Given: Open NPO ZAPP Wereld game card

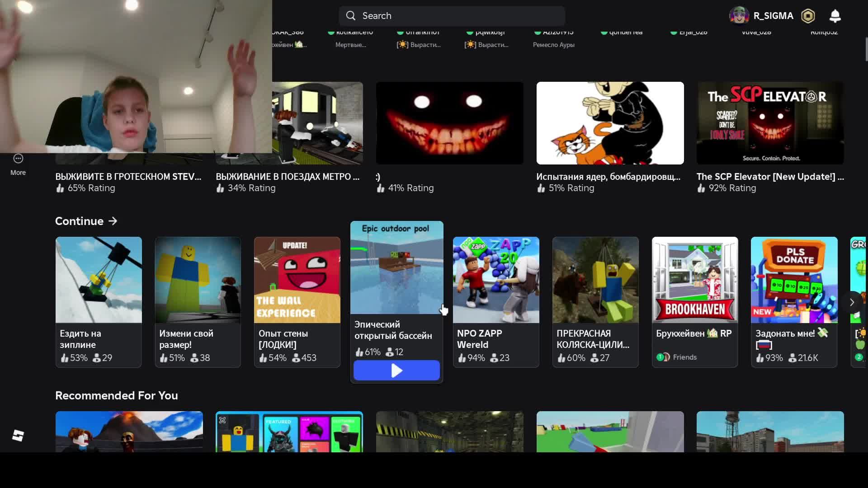Looking at the screenshot, I should 496,302.
